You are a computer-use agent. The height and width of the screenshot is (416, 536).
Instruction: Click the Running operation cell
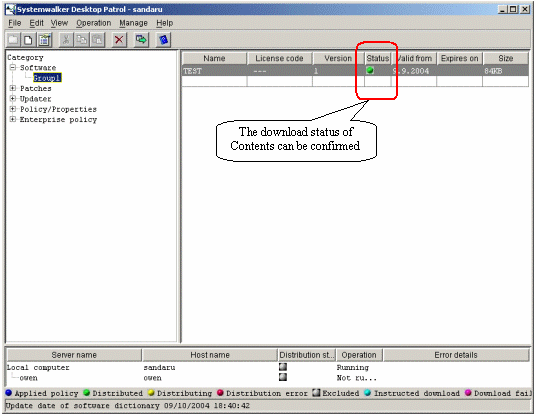click(x=353, y=367)
